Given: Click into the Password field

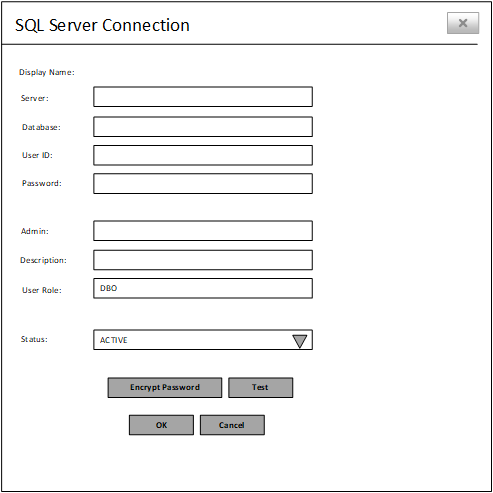Looking at the screenshot, I should [203, 183].
